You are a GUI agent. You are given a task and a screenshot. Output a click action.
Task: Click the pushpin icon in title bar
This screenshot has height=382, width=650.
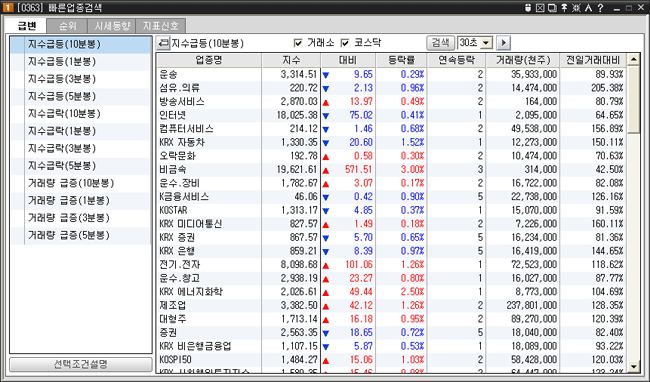[x=564, y=8]
